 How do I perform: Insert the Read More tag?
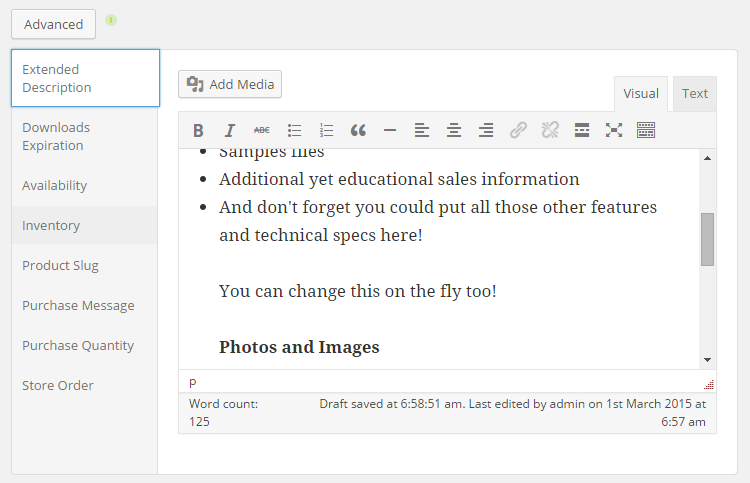point(582,130)
